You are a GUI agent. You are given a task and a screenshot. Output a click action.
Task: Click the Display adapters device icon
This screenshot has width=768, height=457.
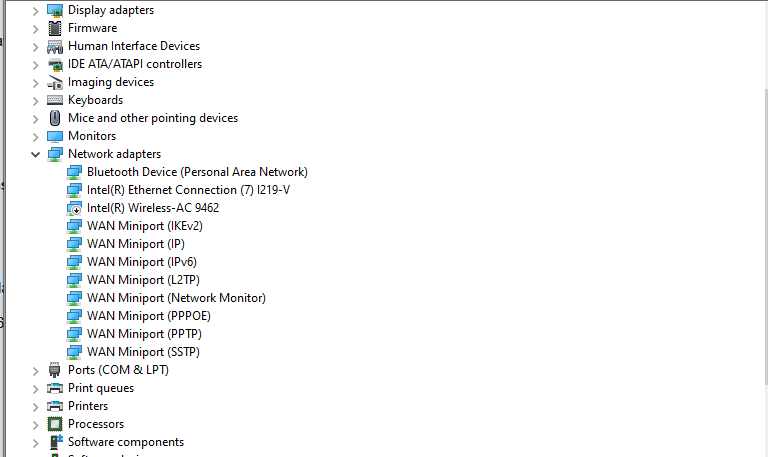(55, 10)
